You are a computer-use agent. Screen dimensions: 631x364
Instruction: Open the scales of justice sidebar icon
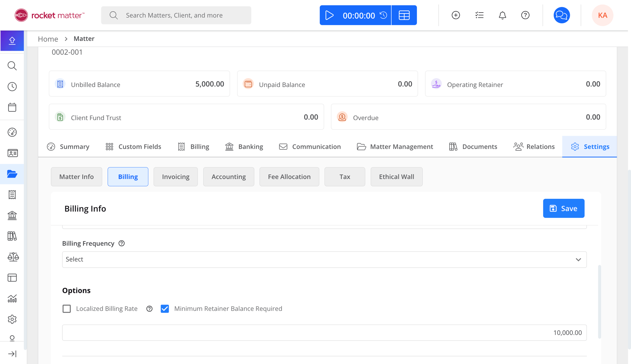point(13,257)
